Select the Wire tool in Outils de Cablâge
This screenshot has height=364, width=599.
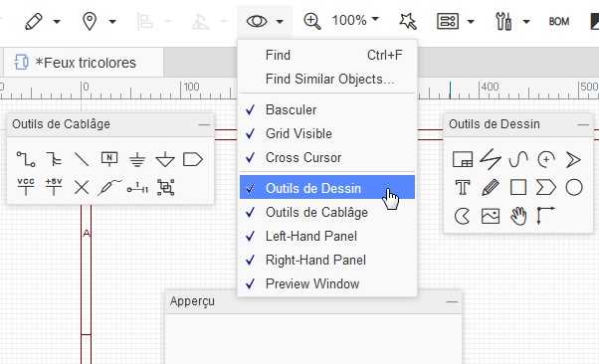tap(26, 159)
